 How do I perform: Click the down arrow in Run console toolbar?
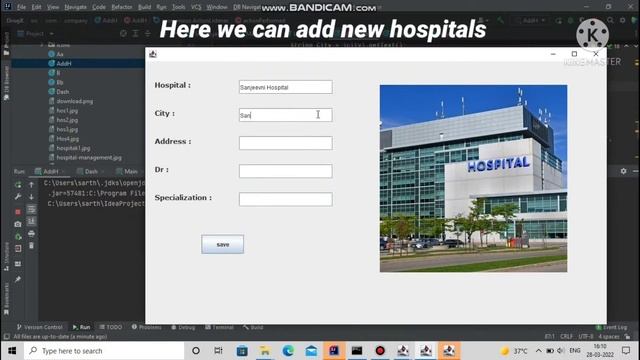(31, 197)
